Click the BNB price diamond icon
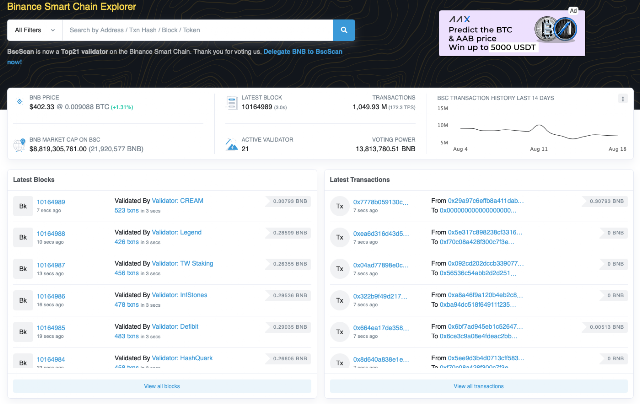The width and height of the screenshot is (640, 404). click(x=19, y=102)
